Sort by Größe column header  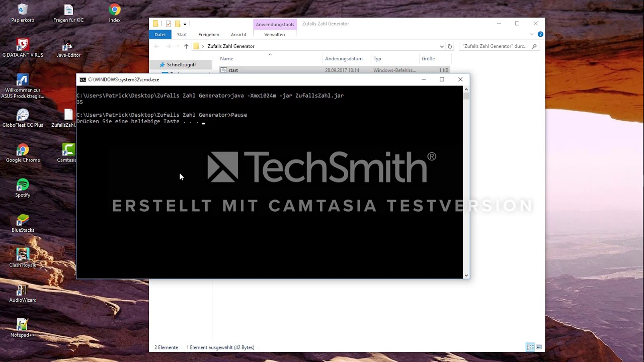pyautogui.click(x=434, y=59)
